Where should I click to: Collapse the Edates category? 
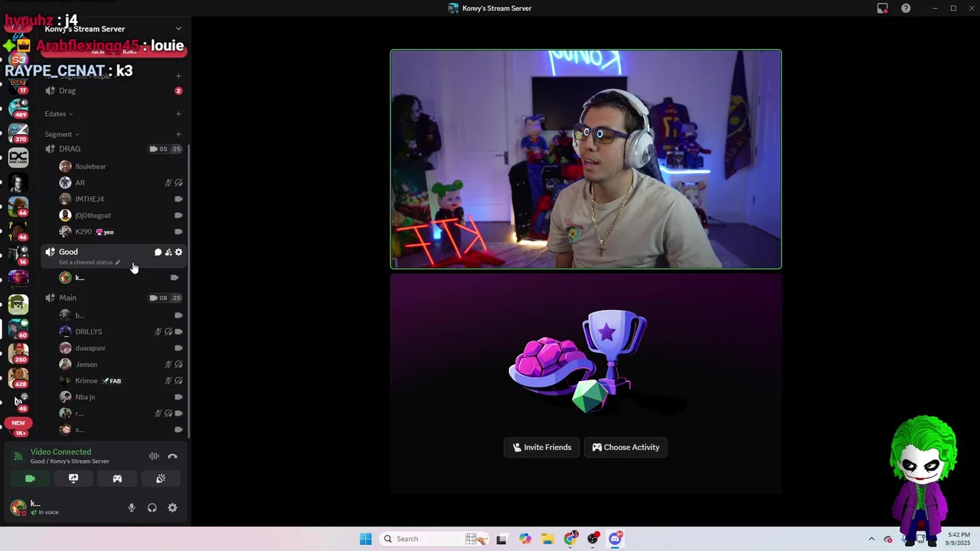point(58,114)
